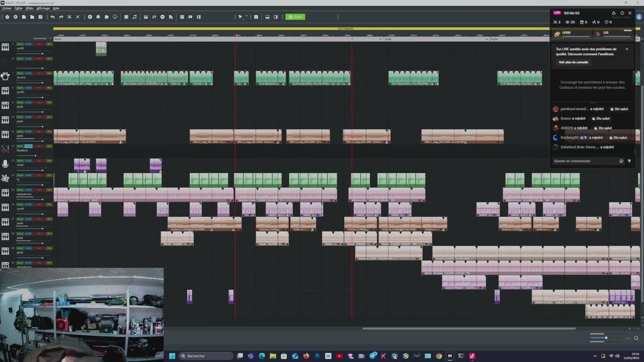Image resolution: width=644 pixels, height=362 pixels.
Task: Solo the synth track 5
Action: (20, 44)
